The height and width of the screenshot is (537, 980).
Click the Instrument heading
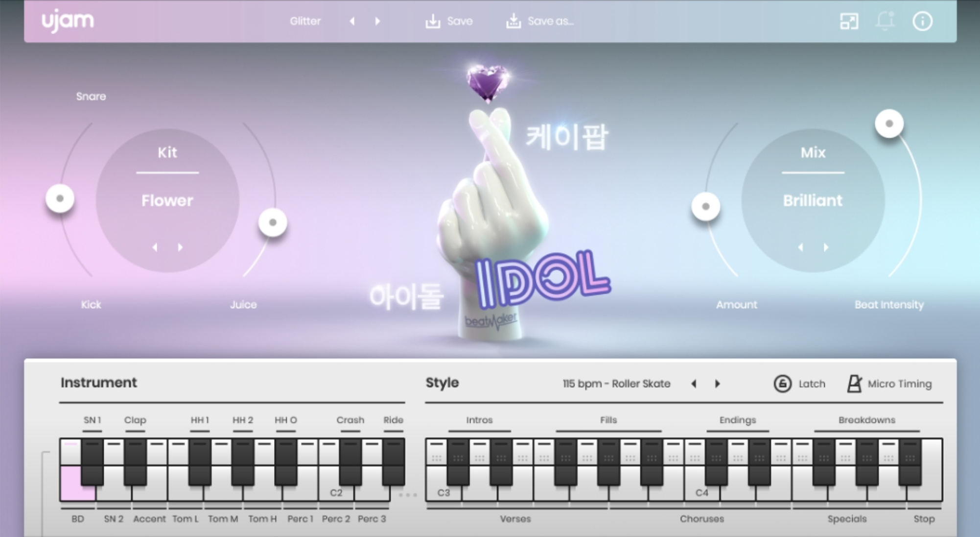(99, 383)
